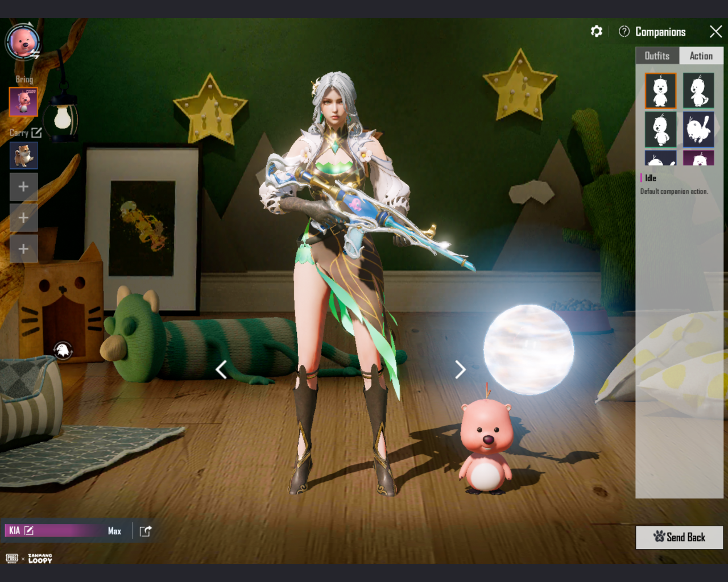
Task: Add a companion to the middle empty plus slot
Action: pyautogui.click(x=23, y=218)
